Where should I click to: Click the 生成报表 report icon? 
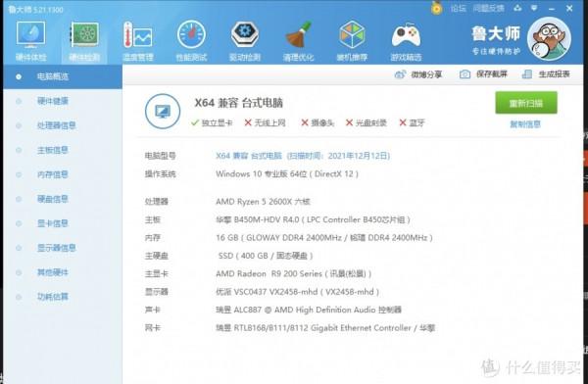527,74
